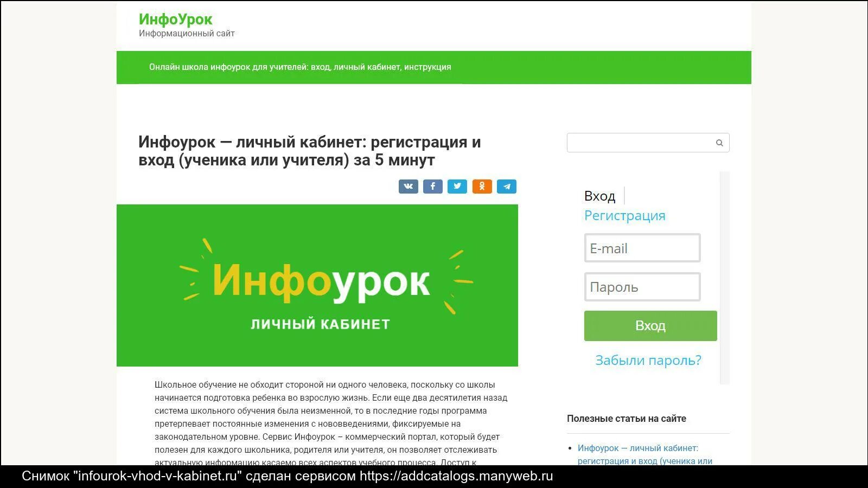
Task: Switch to the Регистрация tab
Action: point(624,215)
